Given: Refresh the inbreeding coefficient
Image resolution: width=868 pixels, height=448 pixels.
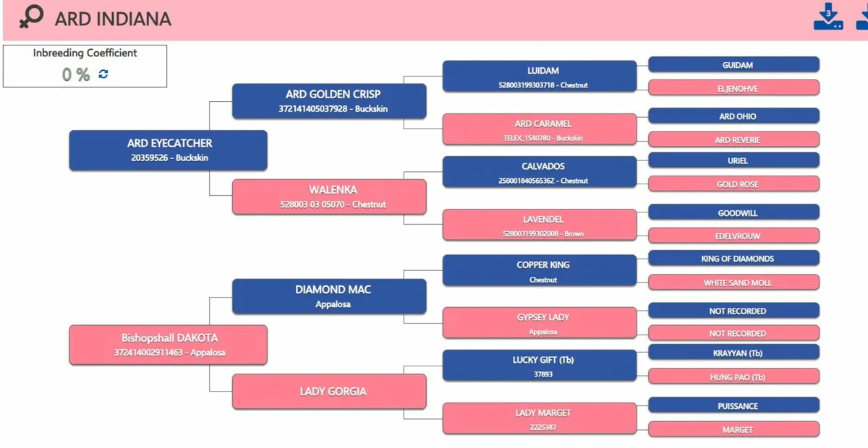Looking at the screenshot, I should click(103, 74).
